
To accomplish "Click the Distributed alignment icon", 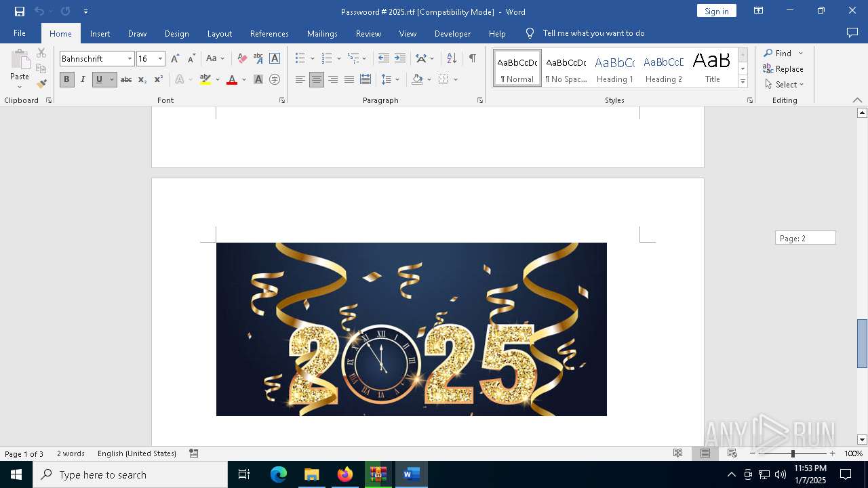I will tap(366, 79).
